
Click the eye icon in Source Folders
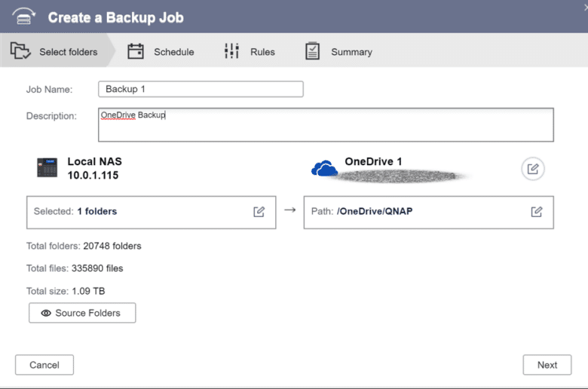pyautogui.click(x=46, y=313)
